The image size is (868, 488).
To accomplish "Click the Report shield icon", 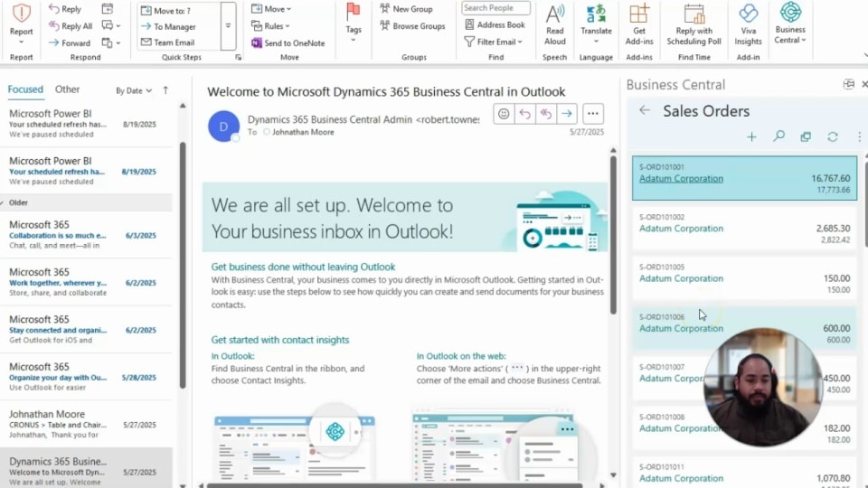I will click(21, 14).
